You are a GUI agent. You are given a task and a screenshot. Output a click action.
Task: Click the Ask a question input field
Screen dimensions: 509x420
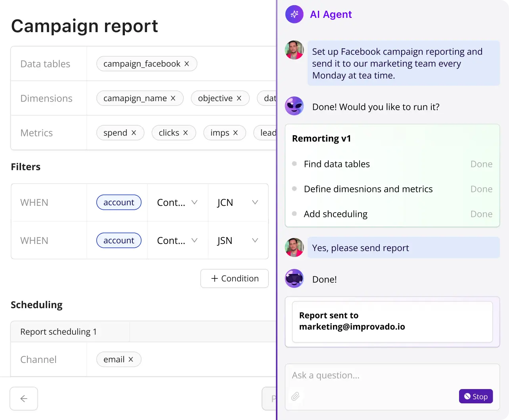(x=357, y=375)
